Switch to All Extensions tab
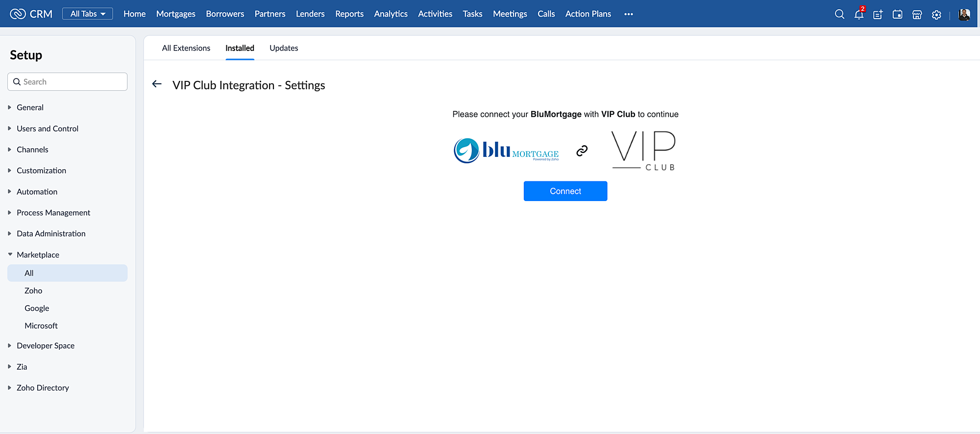Image resolution: width=980 pixels, height=434 pixels. (x=186, y=48)
